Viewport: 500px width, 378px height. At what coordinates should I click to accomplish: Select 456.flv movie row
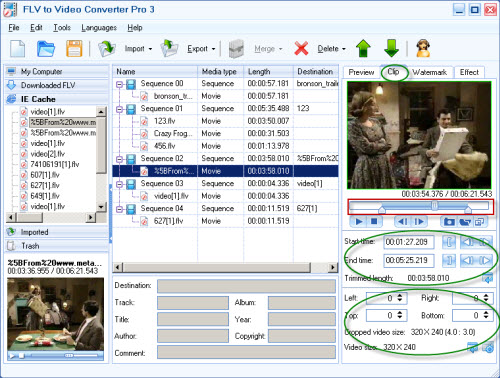pyautogui.click(x=225, y=146)
